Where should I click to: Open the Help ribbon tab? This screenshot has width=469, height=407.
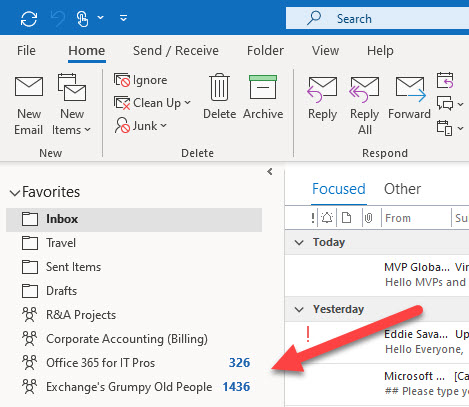(380, 51)
